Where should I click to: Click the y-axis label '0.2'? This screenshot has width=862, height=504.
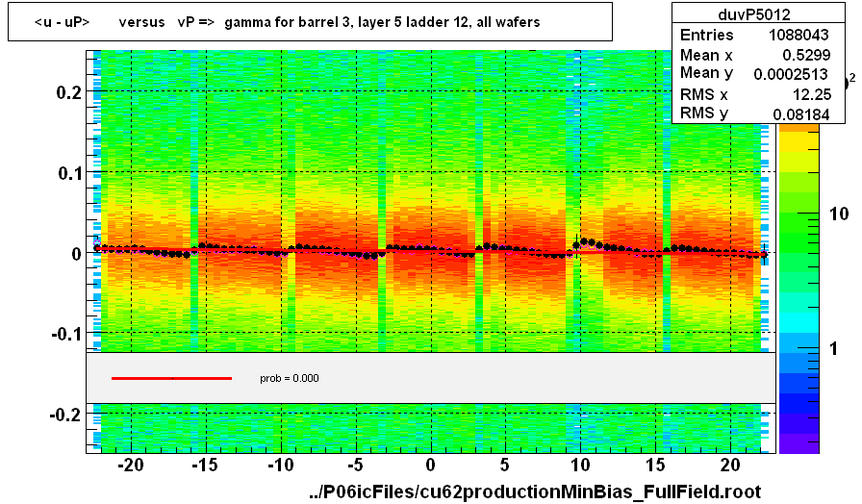coord(69,91)
